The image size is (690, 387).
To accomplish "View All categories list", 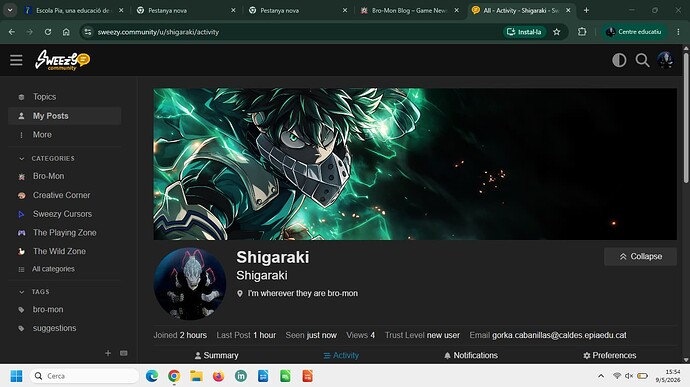I will coord(53,269).
